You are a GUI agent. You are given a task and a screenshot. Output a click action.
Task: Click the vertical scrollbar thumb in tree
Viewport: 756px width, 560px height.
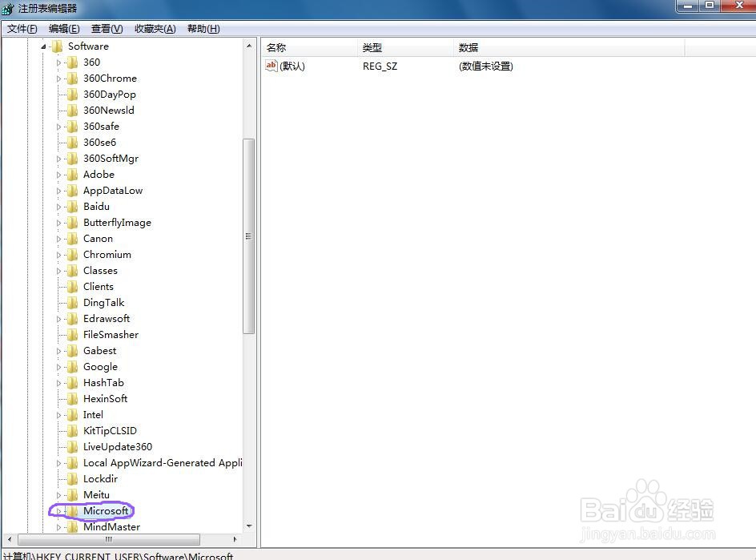click(249, 236)
